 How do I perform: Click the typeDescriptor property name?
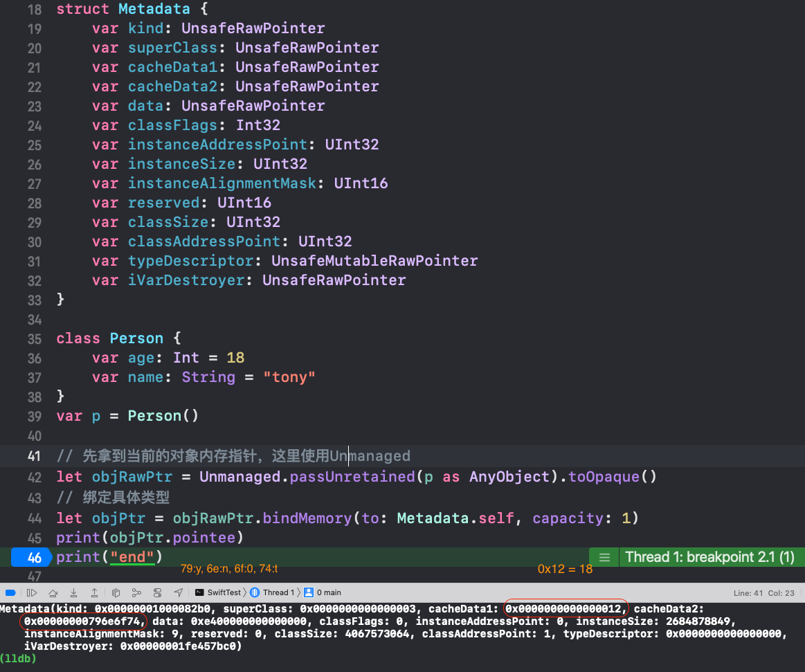pos(190,261)
